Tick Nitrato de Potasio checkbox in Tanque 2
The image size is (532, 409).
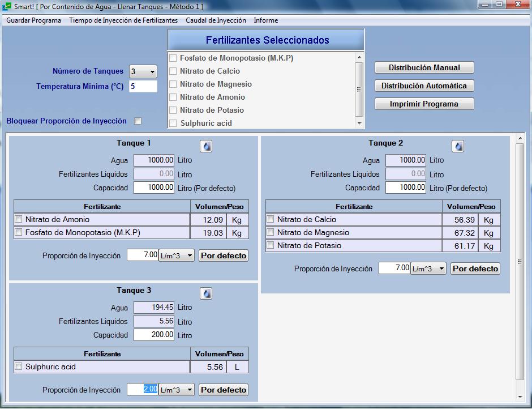(x=271, y=245)
